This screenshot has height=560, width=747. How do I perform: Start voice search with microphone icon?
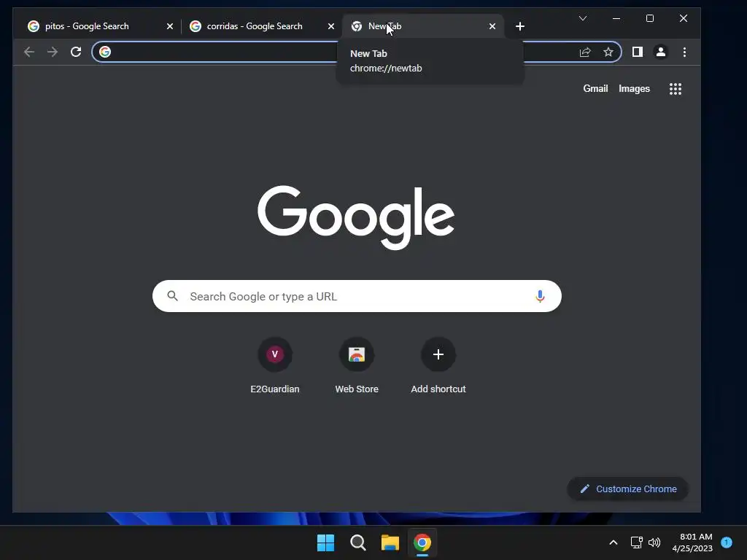click(x=540, y=296)
